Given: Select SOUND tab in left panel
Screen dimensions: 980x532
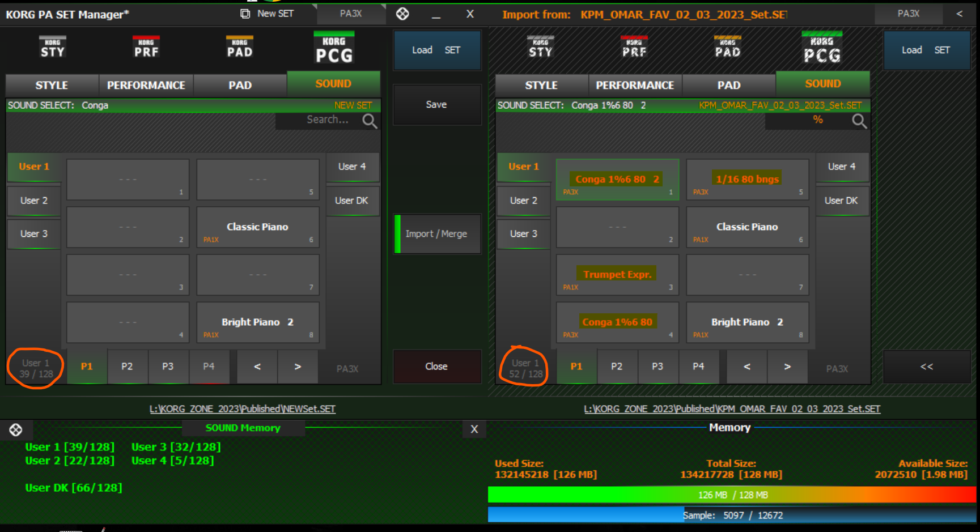Looking at the screenshot, I should [x=333, y=84].
